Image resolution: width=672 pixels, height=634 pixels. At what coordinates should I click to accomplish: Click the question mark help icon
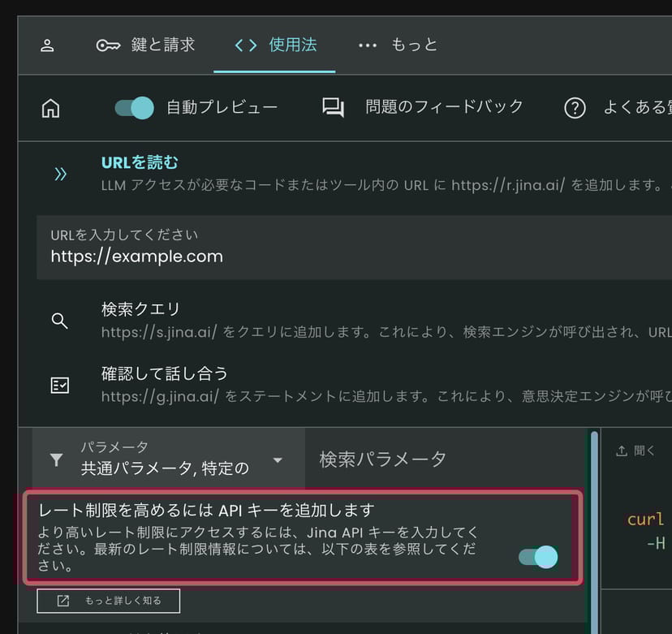click(x=575, y=108)
